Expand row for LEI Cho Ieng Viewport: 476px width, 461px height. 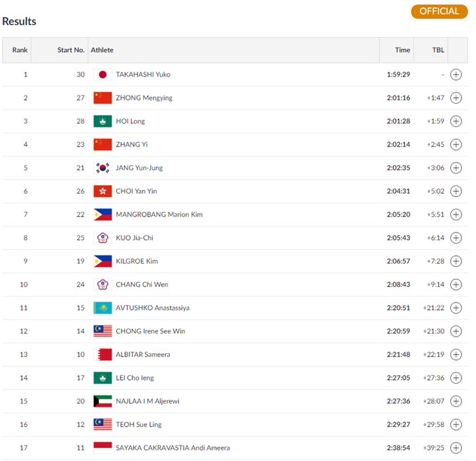(x=456, y=378)
